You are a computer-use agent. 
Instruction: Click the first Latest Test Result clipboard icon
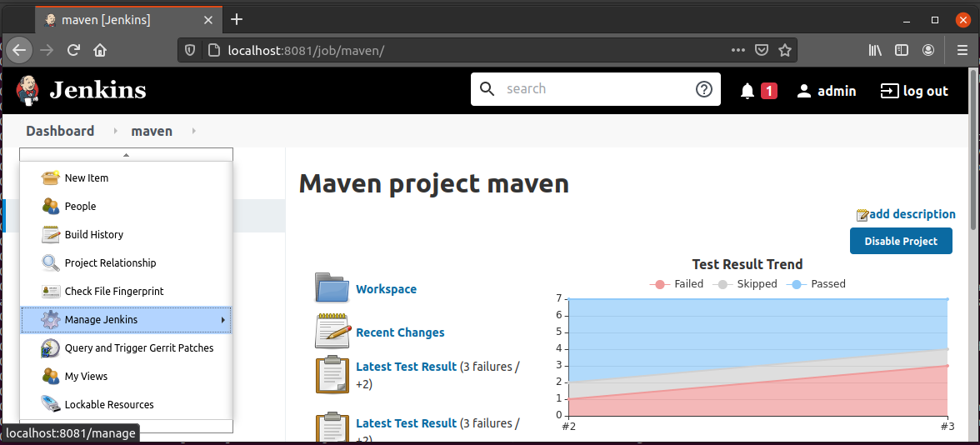click(332, 373)
